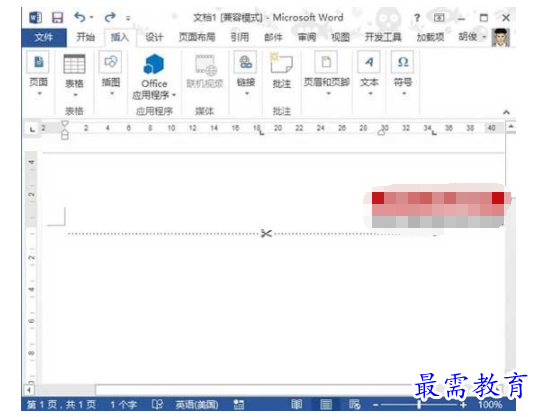The height and width of the screenshot is (417, 536).
Task: Open Customize Quick Access Toolbar dropdown
Action: tap(128, 17)
